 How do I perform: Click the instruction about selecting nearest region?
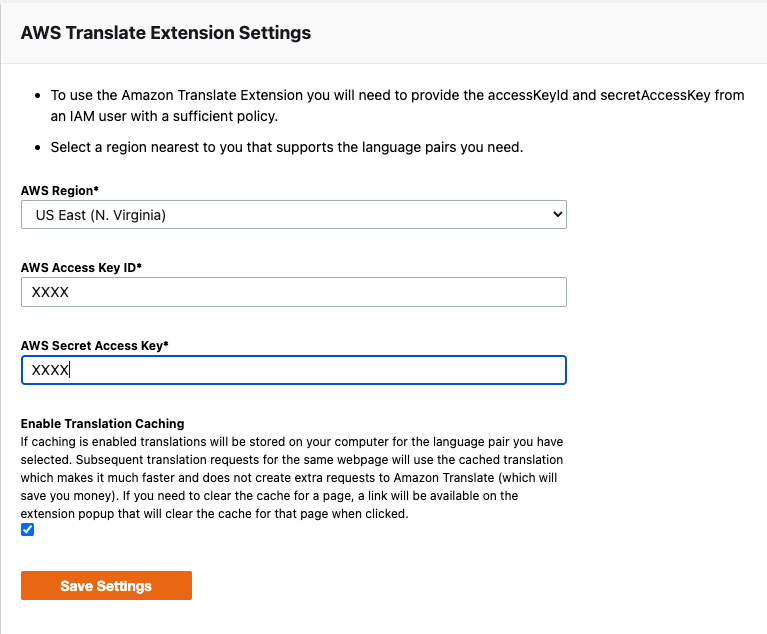coord(287,147)
